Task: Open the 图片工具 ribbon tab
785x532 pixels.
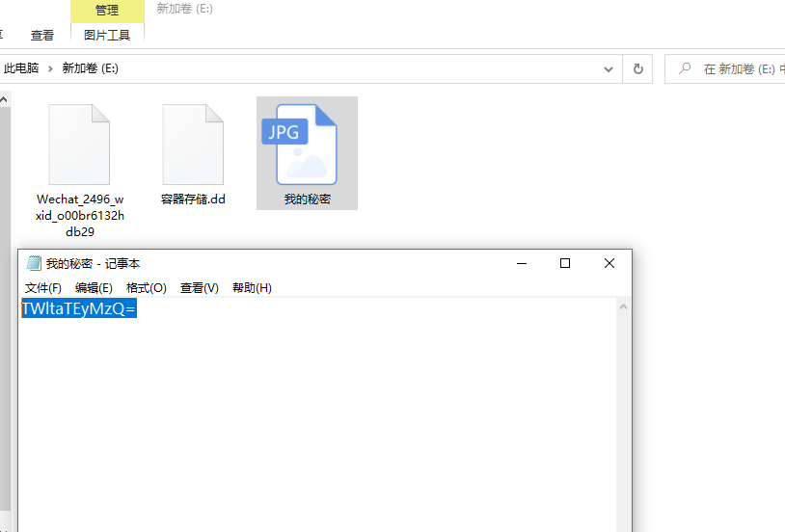Action: pyautogui.click(x=107, y=35)
